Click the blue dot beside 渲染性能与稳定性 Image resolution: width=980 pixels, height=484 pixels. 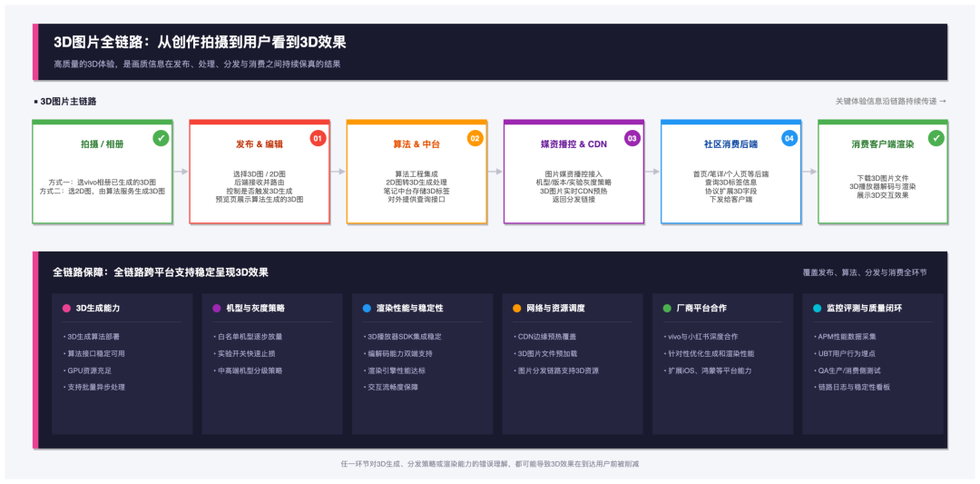367,308
